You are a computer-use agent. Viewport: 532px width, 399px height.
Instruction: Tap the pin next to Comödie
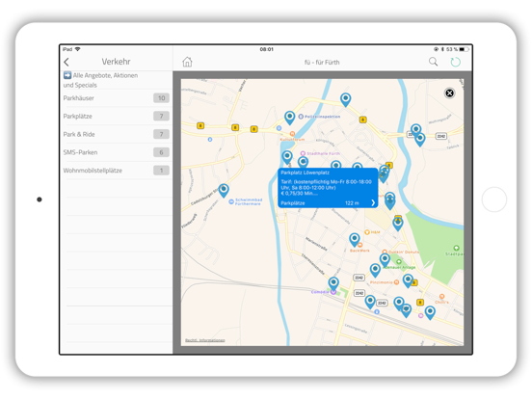coord(333,283)
